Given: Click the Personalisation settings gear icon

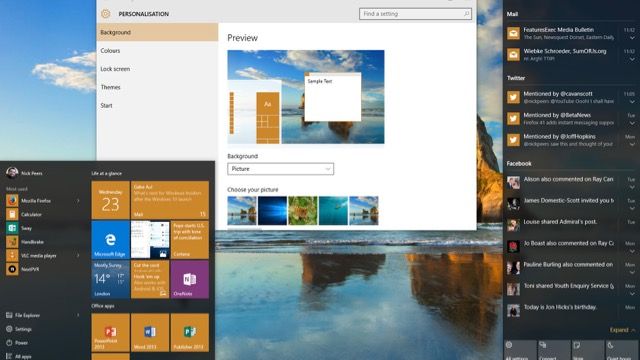Looking at the screenshot, I should (x=106, y=14).
